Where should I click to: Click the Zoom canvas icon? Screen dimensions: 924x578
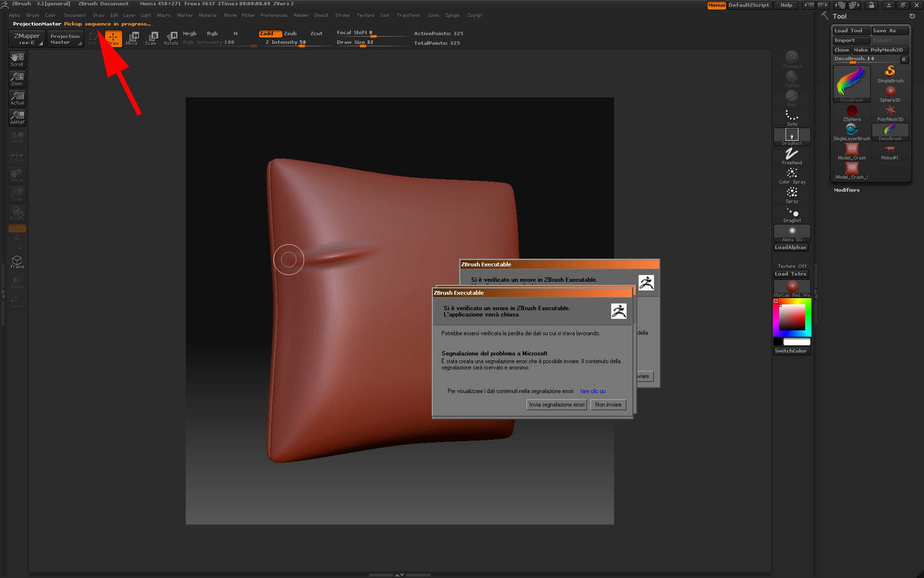click(17, 79)
